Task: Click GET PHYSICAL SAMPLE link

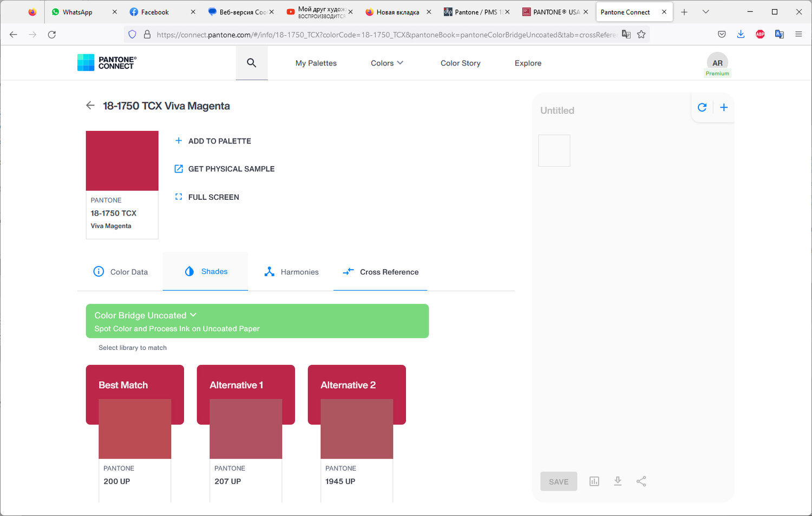Action: tap(231, 169)
